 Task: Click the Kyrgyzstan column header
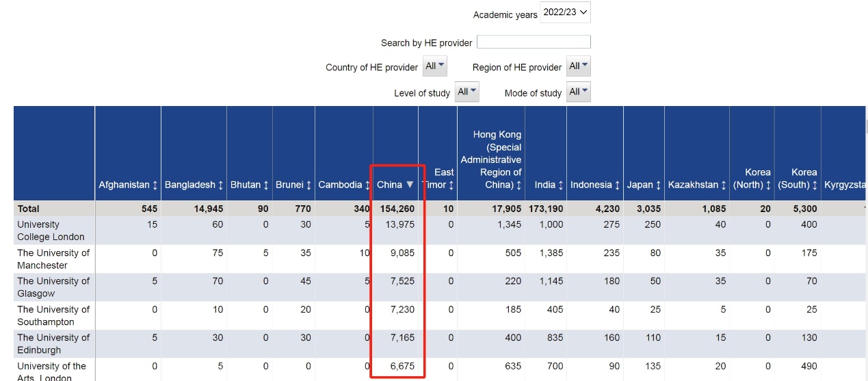point(845,185)
